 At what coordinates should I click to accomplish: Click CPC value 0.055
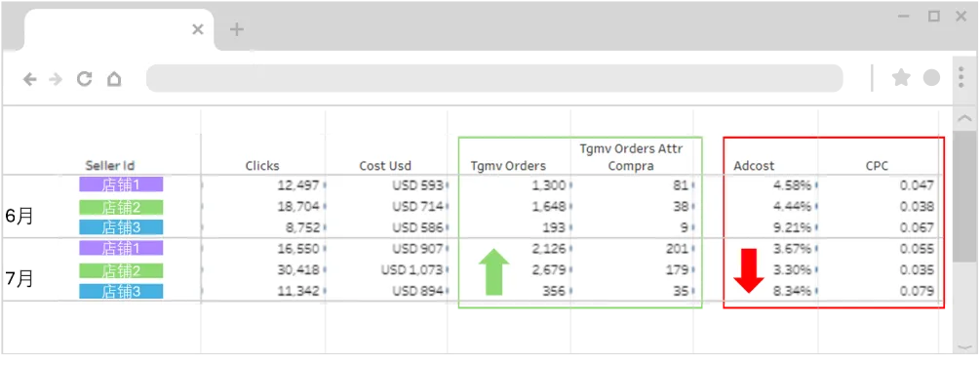(x=918, y=249)
